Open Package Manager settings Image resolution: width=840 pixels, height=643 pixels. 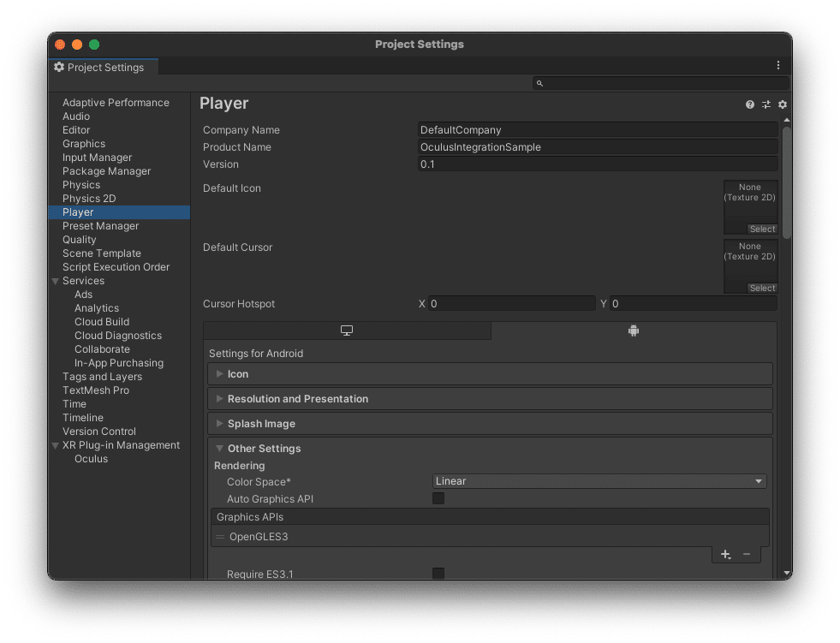coord(107,171)
